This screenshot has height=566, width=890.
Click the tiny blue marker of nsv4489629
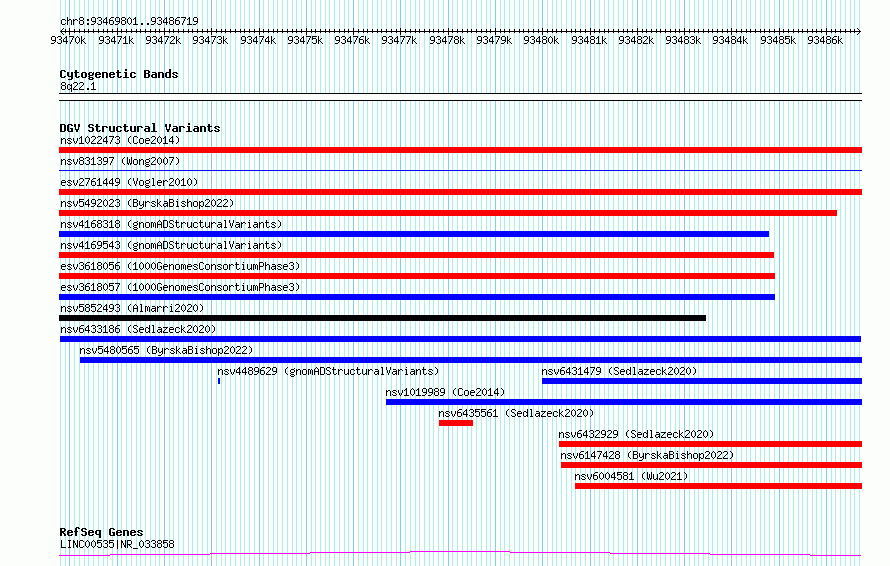click(219, 381)
